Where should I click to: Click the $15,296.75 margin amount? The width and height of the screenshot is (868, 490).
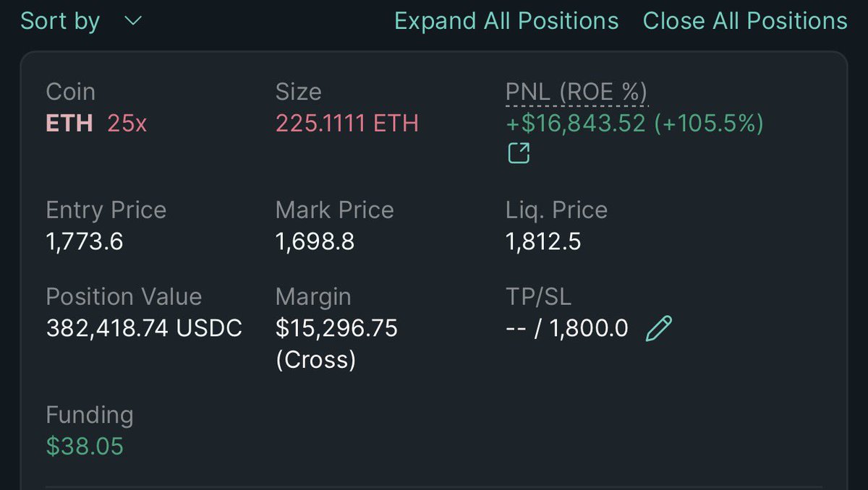[336, 329]
